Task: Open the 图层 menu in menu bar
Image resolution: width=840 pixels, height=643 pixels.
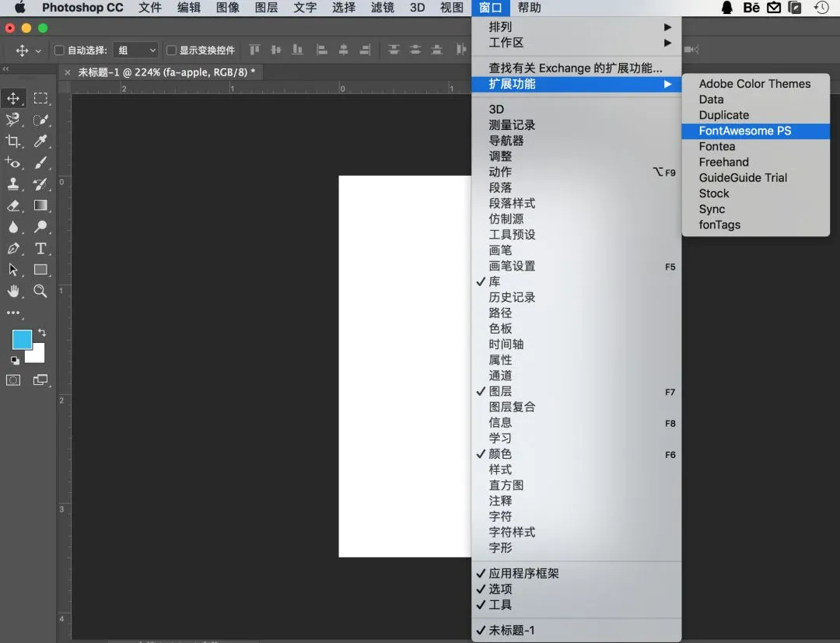Action: click(x=266, y=8)
